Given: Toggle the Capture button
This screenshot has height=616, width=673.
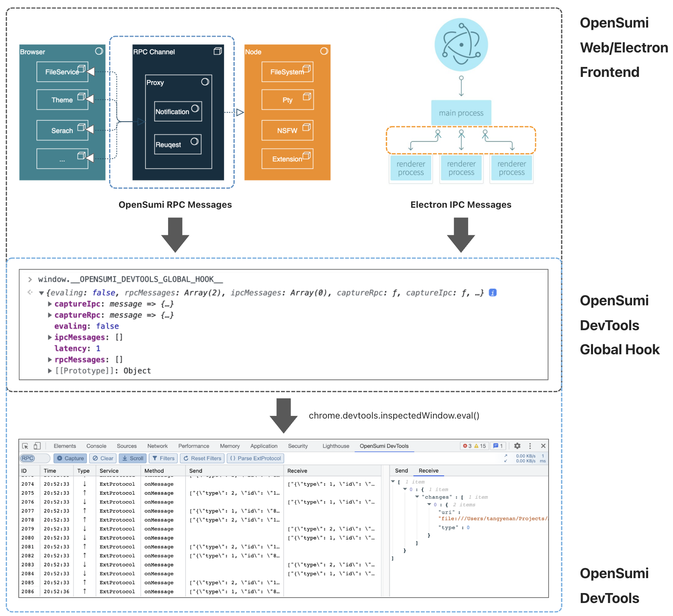Looking at the screenshot, I should point(70,458).
